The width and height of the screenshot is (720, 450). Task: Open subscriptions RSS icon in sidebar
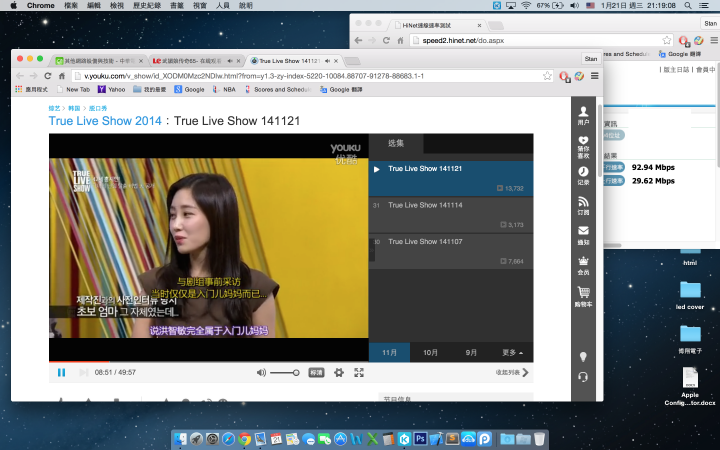click(x=583, y=205)
